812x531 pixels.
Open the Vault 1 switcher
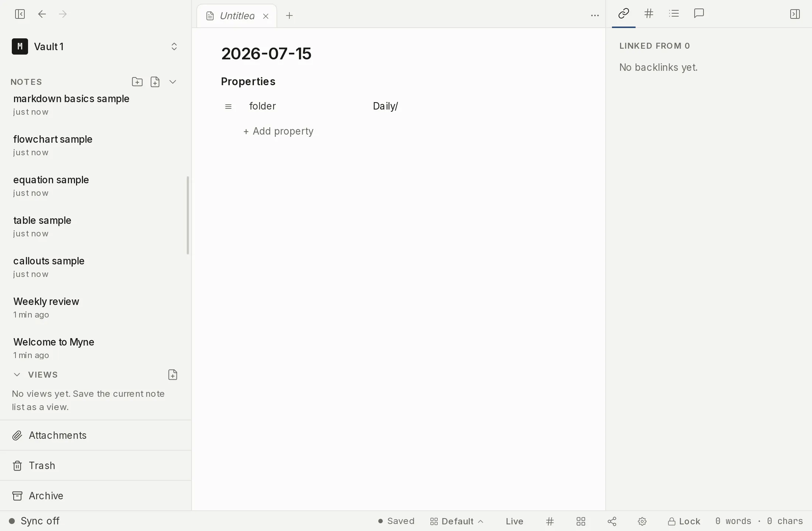click(95, 46)
